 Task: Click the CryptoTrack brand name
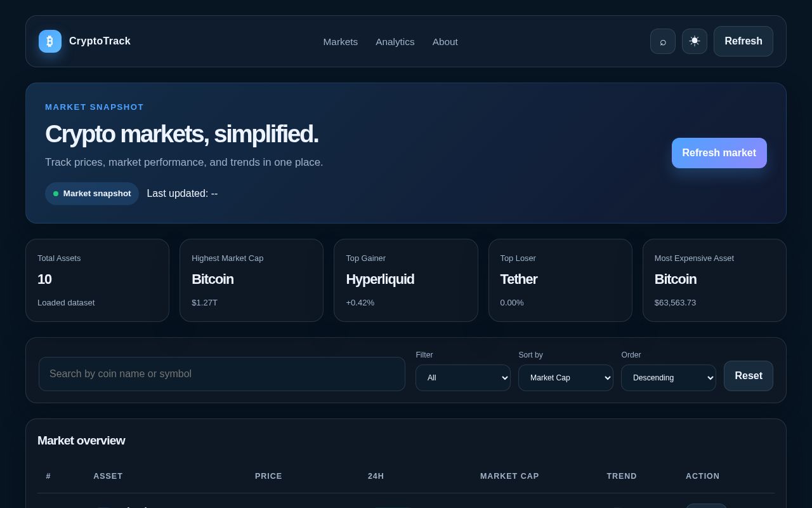coord(100,41)
